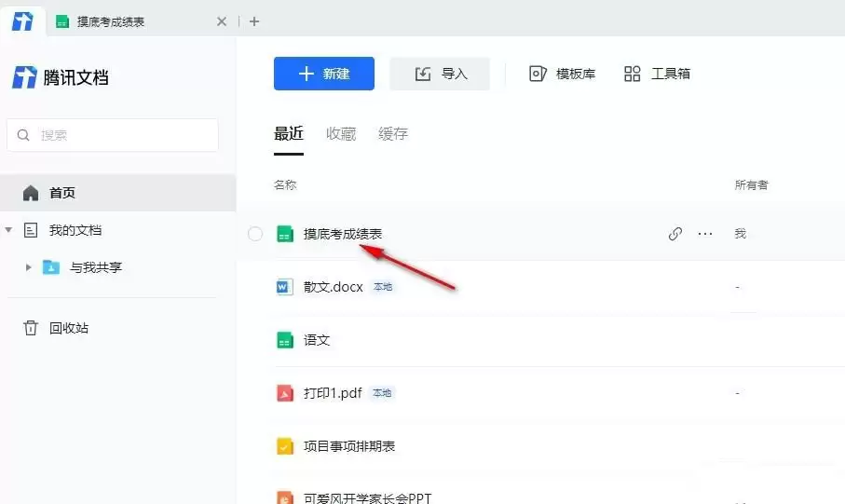Expand the 与我共享 folder arrow
The width and height of the screenshot is (845, 504).
click(x=29, y=267)
